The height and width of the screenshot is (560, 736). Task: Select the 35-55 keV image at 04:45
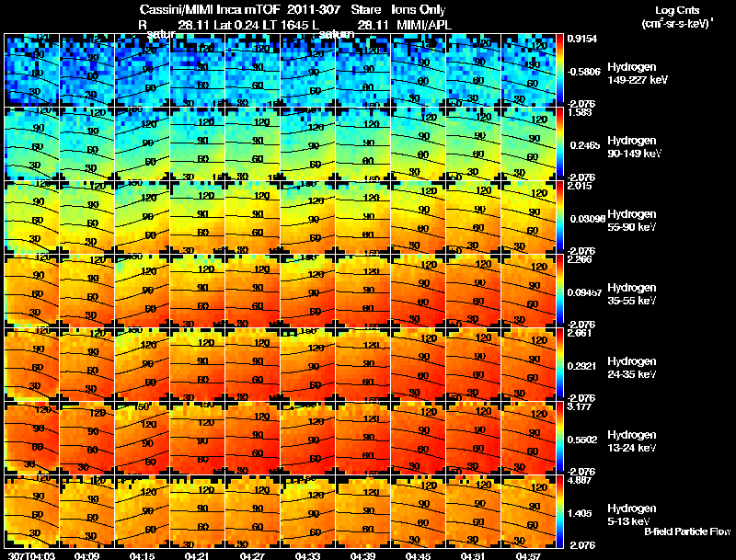point(419,291)
